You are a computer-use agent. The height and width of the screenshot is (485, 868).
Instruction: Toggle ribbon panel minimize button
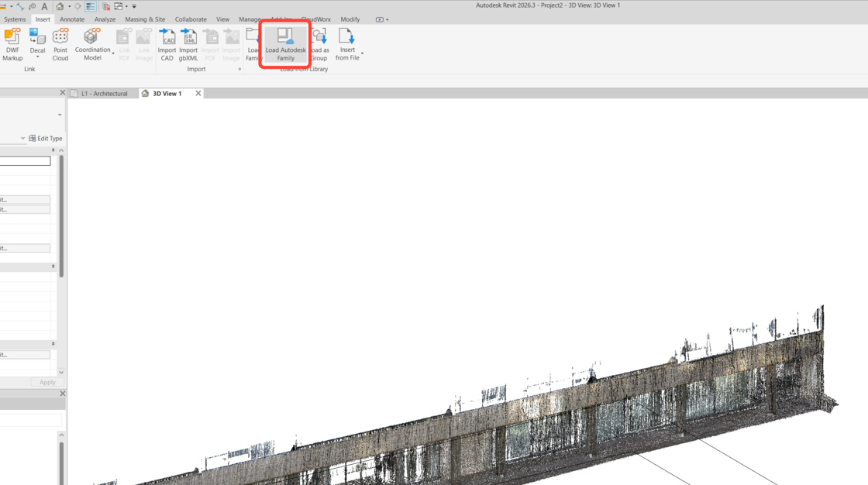click(x=379, y=19)
